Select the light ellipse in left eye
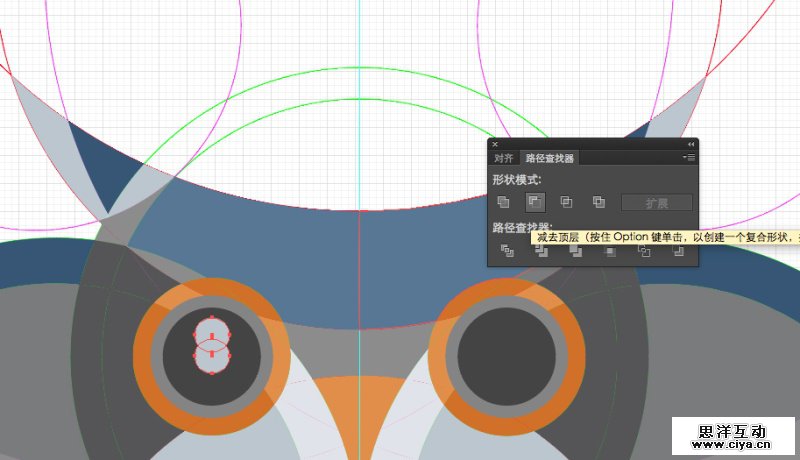 click(211, 347)
